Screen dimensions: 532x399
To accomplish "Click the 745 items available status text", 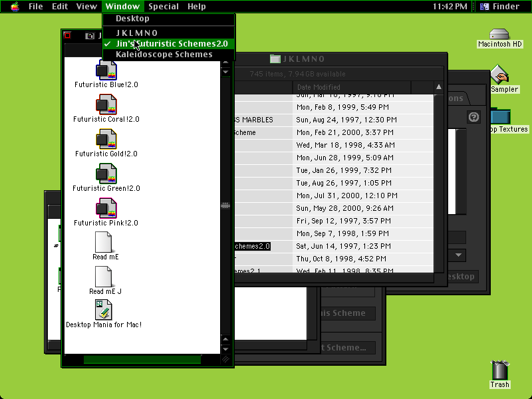I will coord(297,74).
